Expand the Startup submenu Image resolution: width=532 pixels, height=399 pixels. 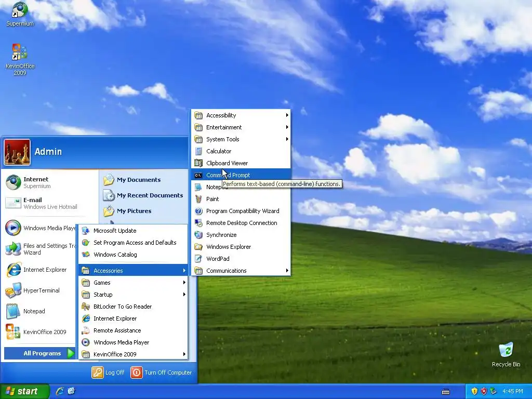pyautogui.click(x=133, y=295)
